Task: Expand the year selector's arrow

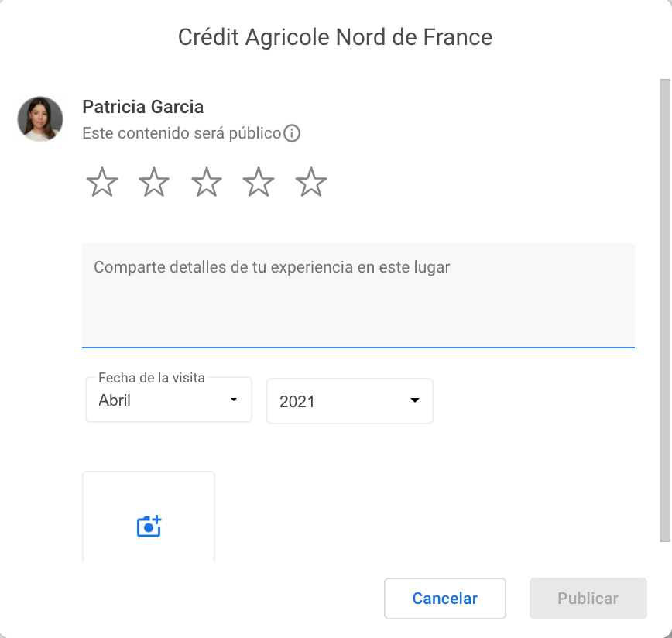Action: (x=414, y=400)
